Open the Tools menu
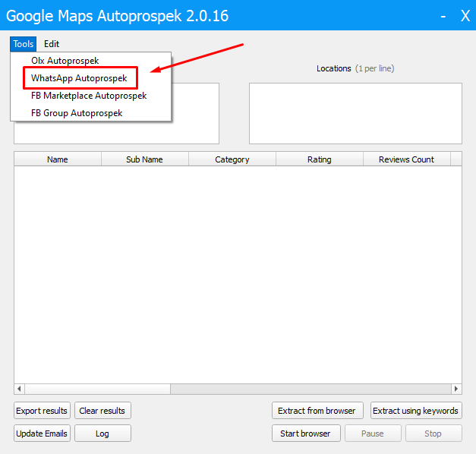476x454 pixels. pyautogui.click(x=23, y=44)
